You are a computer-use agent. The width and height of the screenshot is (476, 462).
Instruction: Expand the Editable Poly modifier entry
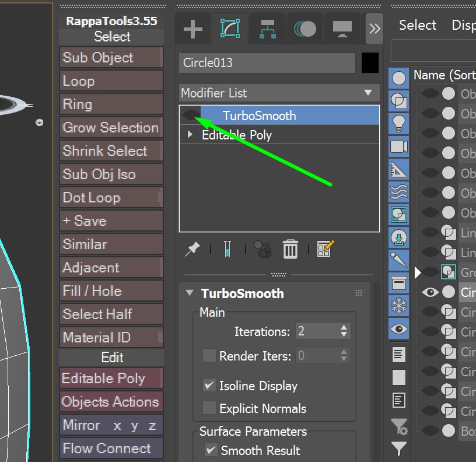click(x=190, y=135)
